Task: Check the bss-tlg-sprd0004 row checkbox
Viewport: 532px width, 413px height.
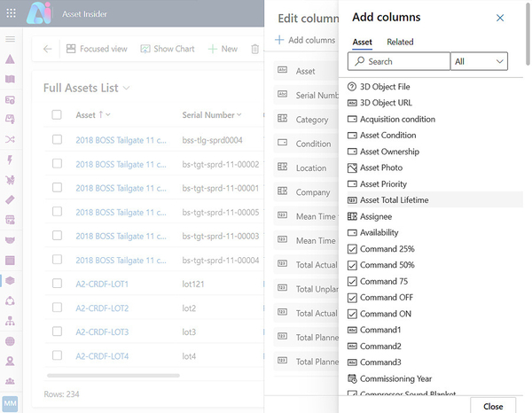Action: click(x=57, y=139)
